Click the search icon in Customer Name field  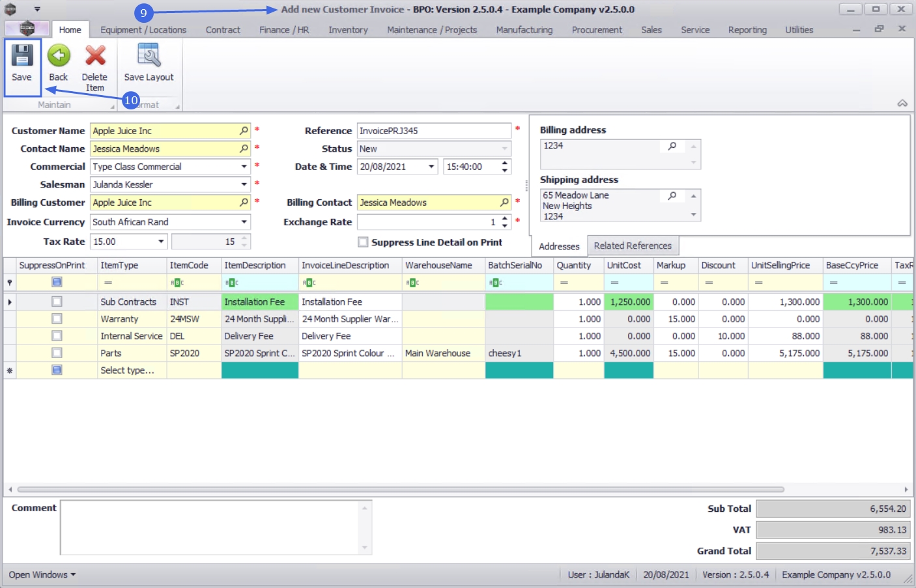tap(244, 131)
